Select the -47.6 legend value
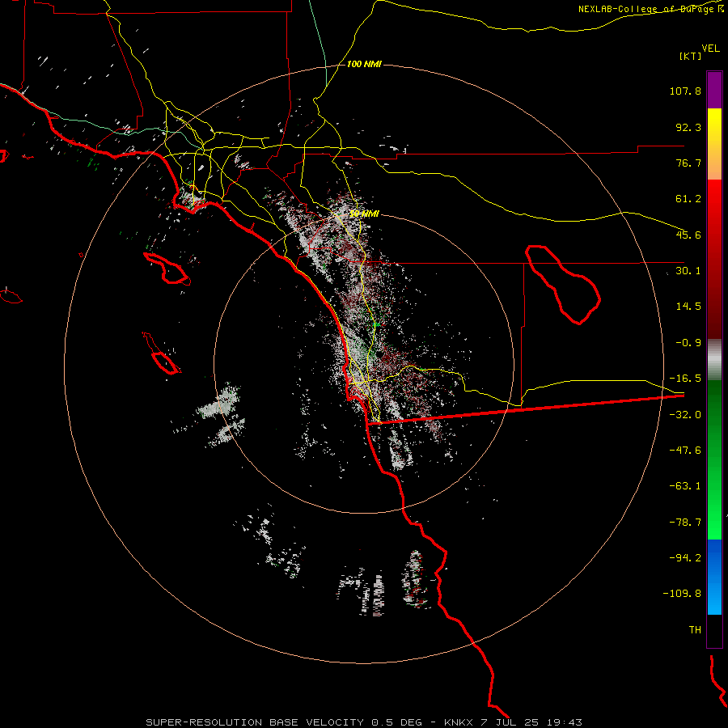The image size is (728, 728). (x=685, y=451)
